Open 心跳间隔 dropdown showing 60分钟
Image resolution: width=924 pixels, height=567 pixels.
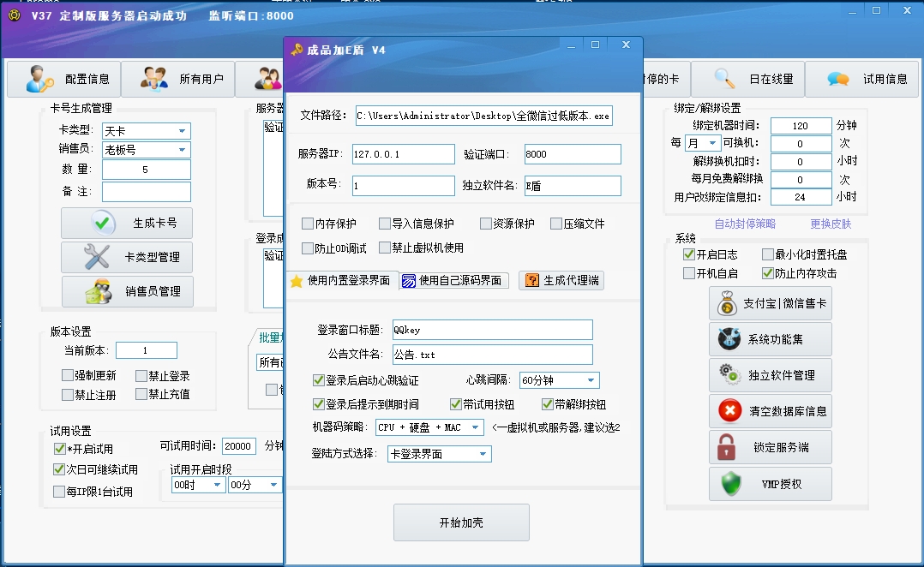559,380
